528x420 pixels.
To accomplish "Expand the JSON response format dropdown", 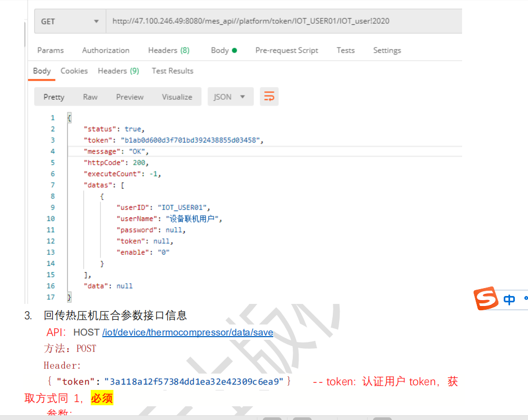I will pyautogui.click(x=230, y=97).
